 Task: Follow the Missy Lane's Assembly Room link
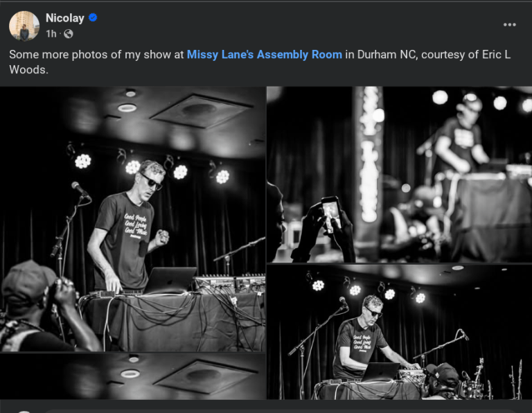click(265, 55)
